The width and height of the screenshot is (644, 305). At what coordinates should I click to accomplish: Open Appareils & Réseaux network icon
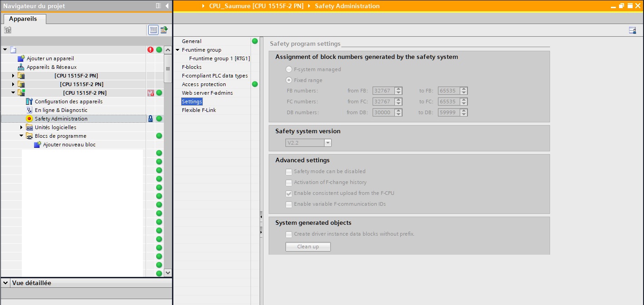pyautogui.click(x=21, y=67)
